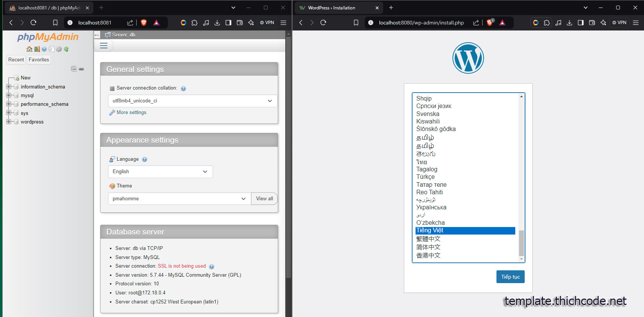Screen dimensions: 644x317
Task: Click the link-with-main-panel chain icon
Action: (81, 69)
